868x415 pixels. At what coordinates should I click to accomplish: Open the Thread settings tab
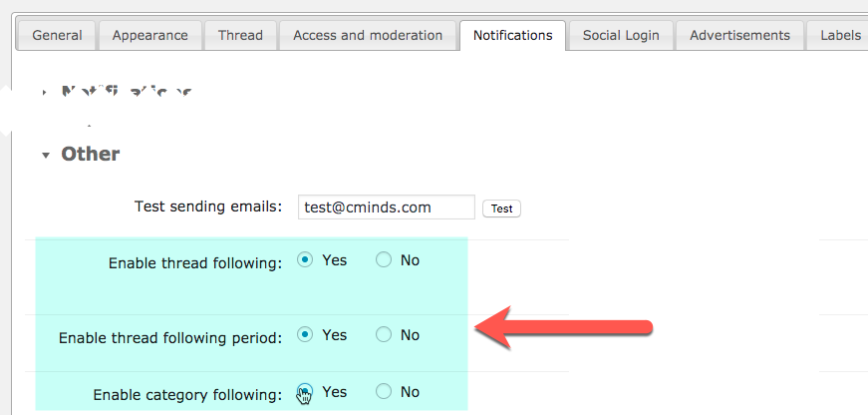[240, 36]
